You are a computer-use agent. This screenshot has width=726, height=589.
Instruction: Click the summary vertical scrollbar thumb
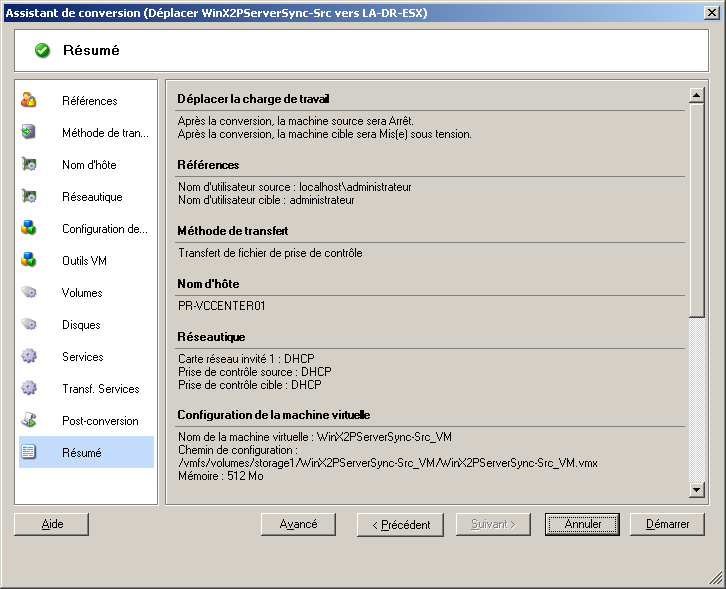click(x=696, y=210)
